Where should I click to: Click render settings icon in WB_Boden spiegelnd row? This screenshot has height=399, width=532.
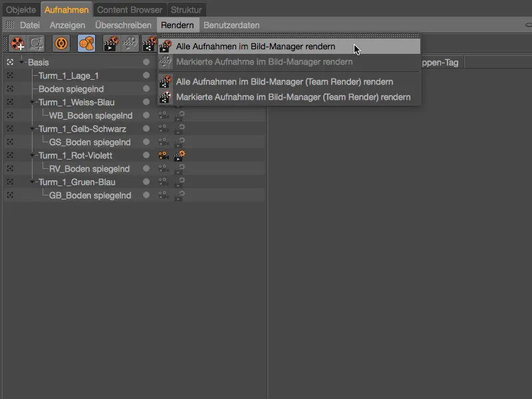point(180,116)
